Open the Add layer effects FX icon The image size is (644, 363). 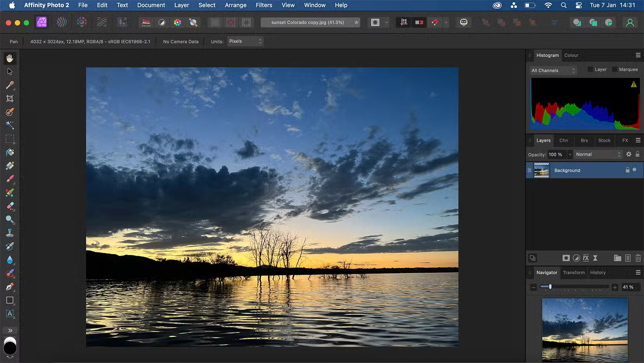[586, 258]
